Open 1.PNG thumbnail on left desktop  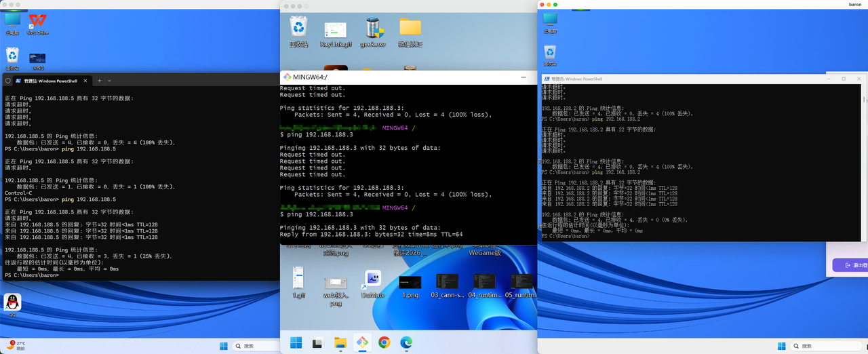point(37,62)
